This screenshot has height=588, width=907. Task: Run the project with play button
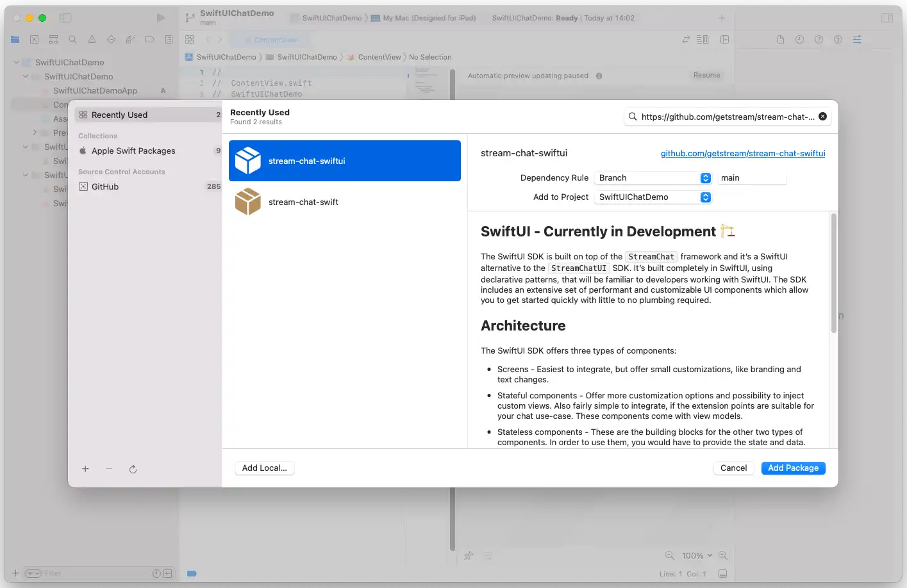(x=161, y=18)
